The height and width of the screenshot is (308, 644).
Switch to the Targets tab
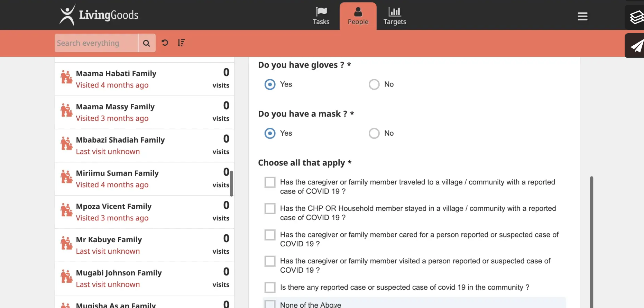395,16
